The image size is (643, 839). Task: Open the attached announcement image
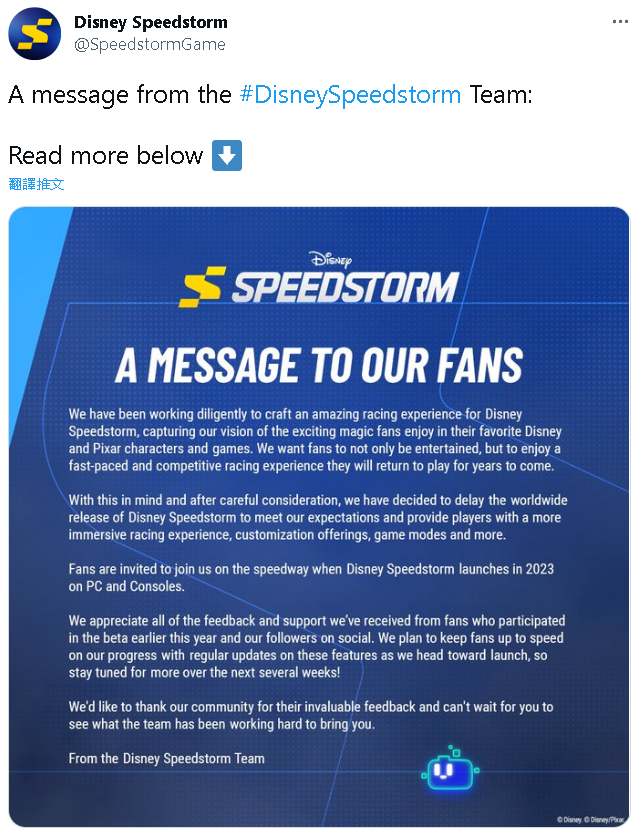[319, 517]
